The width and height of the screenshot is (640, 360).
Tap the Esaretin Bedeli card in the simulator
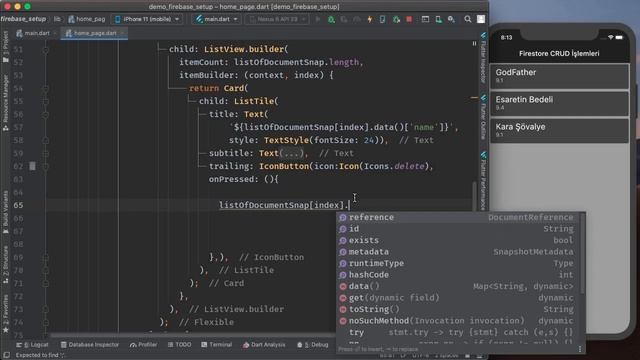559,103
